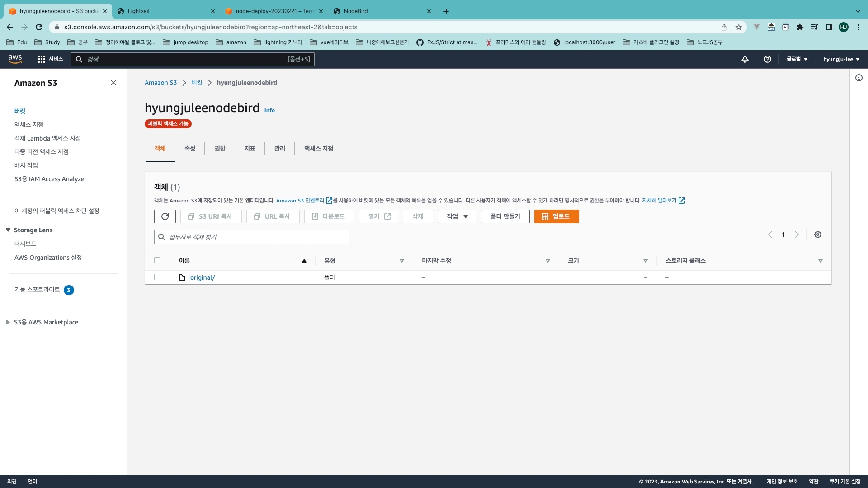Open the bucket Info link

click(x=269, y=110)
